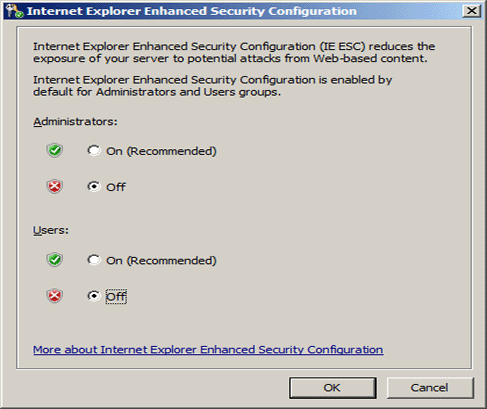
Task: Click green check shield icon under Administrators
Action: click(x=55, y=150)
